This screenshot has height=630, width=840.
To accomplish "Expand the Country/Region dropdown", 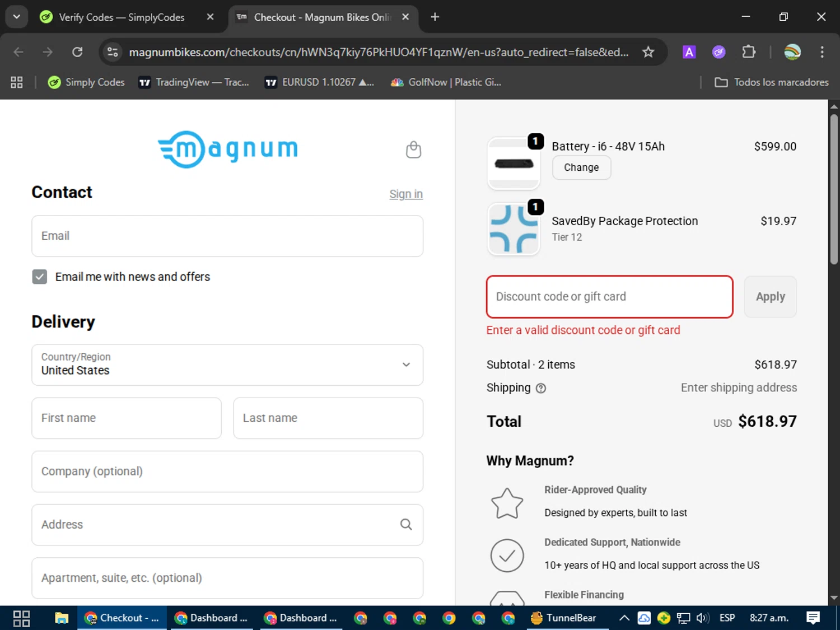I will tap(227, 365).
